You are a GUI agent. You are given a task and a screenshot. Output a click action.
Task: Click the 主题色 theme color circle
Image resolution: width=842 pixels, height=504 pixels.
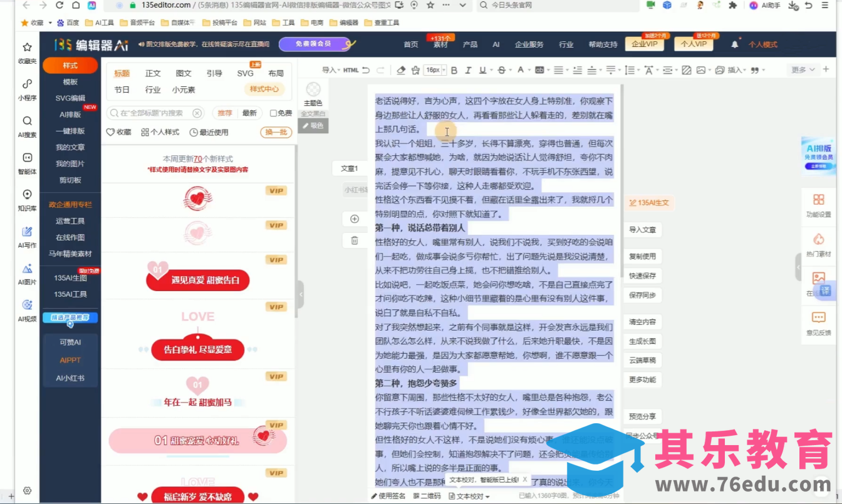point(313,90)
